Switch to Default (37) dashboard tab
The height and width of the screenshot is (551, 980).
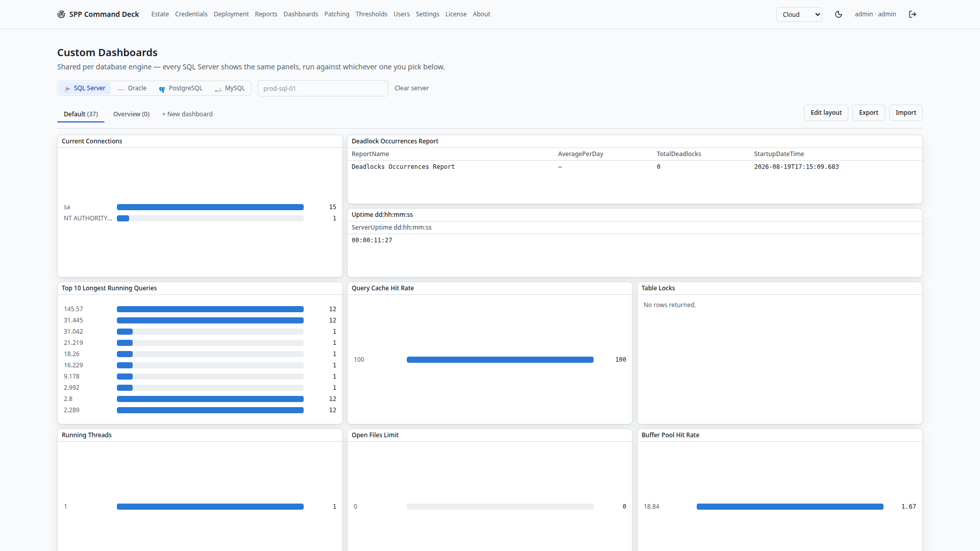81,114
